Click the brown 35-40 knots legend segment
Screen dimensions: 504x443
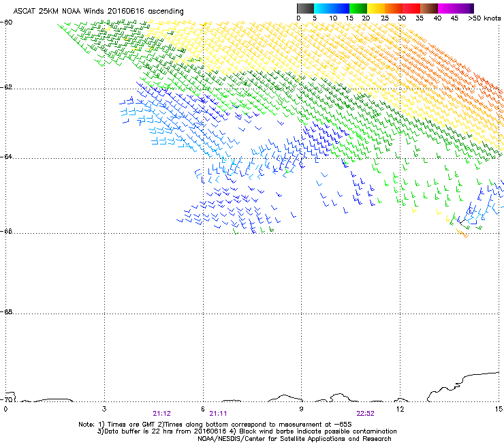pyautogui.click(x=429, y=8)
